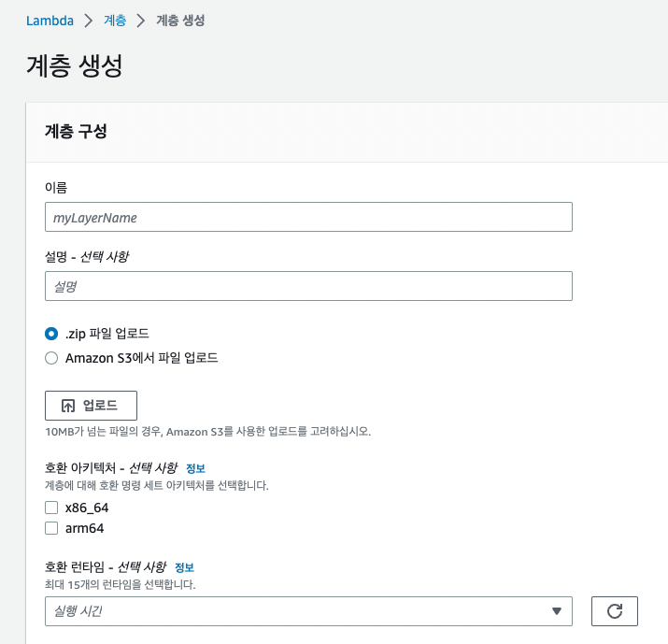
Task: Check the x86_64 architecture checkbox
Action: 51,508
